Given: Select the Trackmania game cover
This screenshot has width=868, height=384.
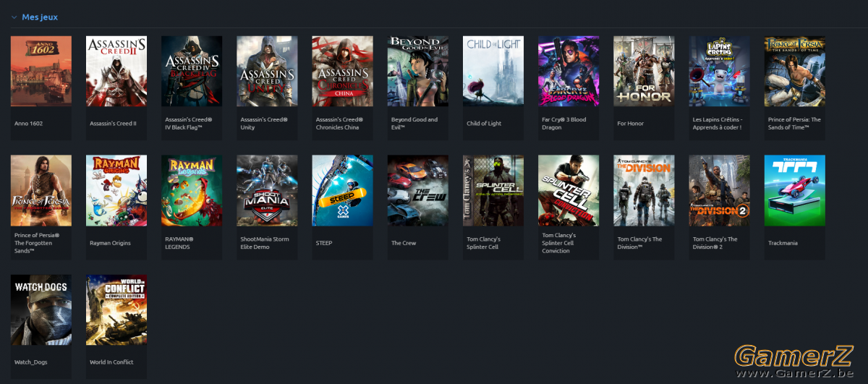Looking at the screenshot, I should [795, 190].
